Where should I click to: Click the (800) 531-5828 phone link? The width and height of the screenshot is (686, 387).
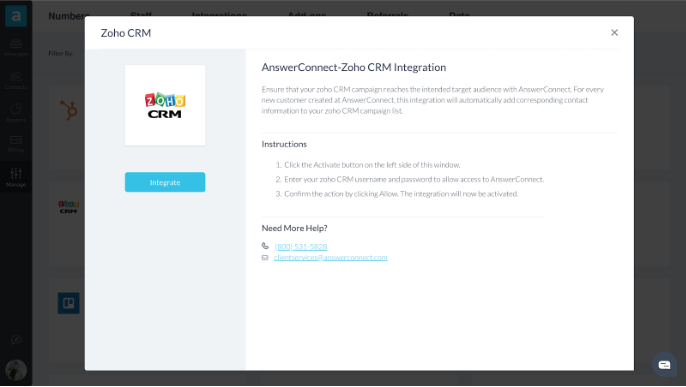pos(301,247)
